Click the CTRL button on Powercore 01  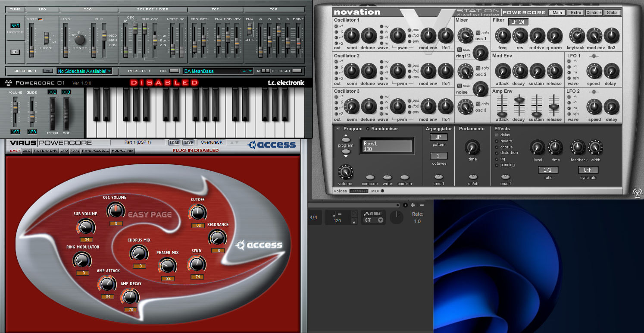tap(15, 52)
